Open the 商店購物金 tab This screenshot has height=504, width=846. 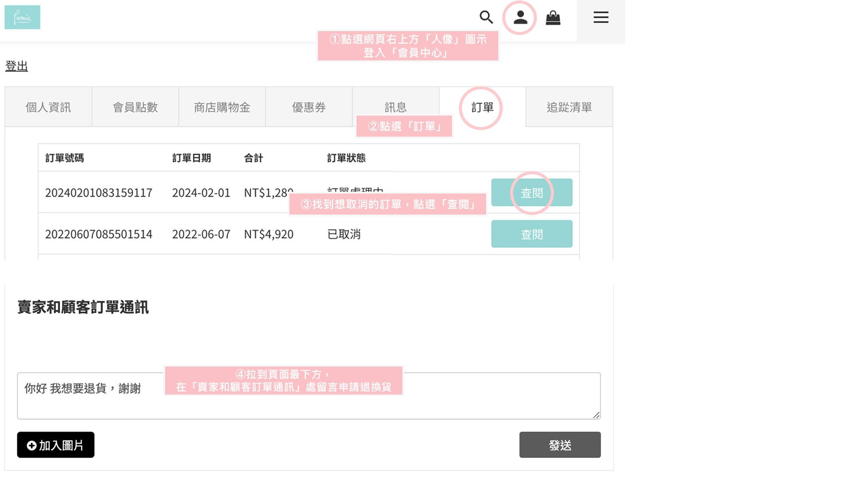(222, 107)
